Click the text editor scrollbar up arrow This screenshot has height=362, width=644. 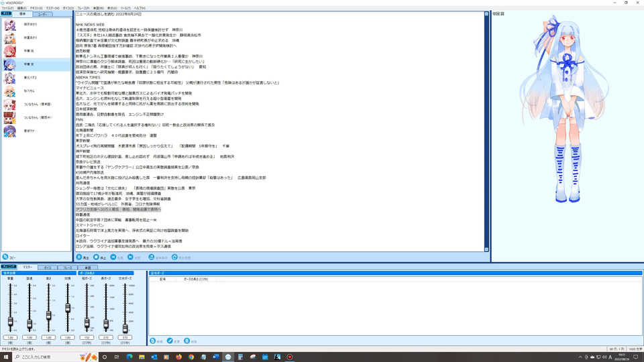[487, 14]
